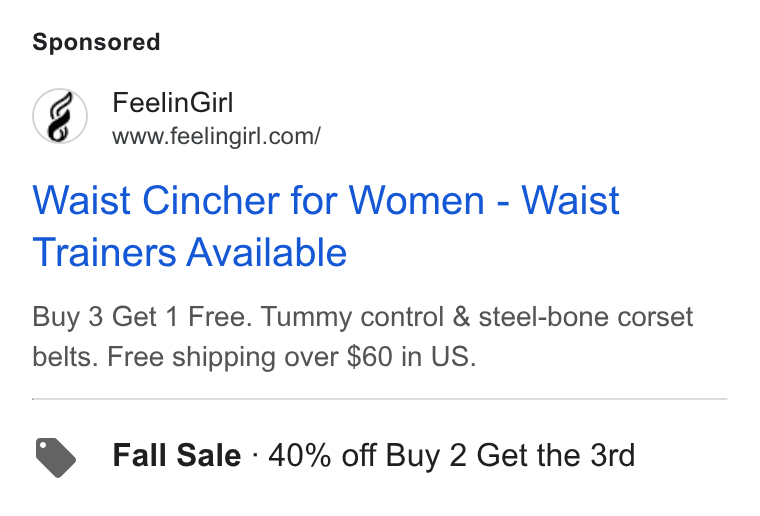The image size is (760, 516).
Task: Click the 'Trainers Available' headline line
Action: click(190, 252)
